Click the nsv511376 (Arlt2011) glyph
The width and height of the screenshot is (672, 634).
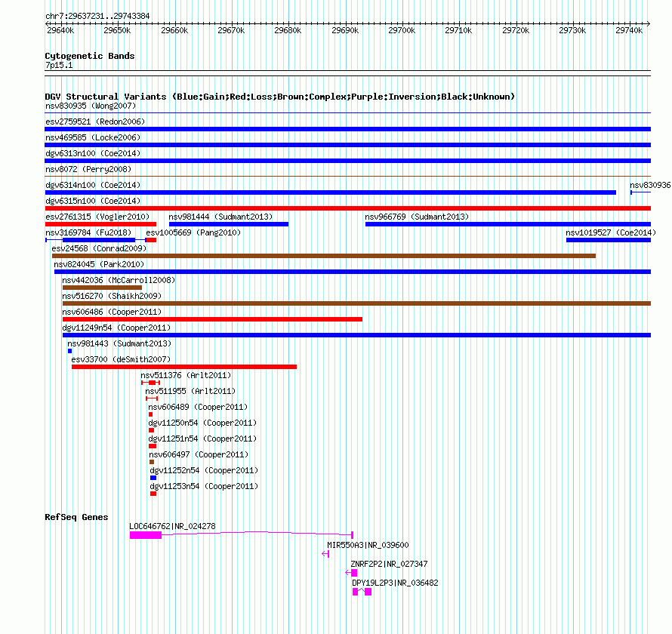click(x=150, y=383)
